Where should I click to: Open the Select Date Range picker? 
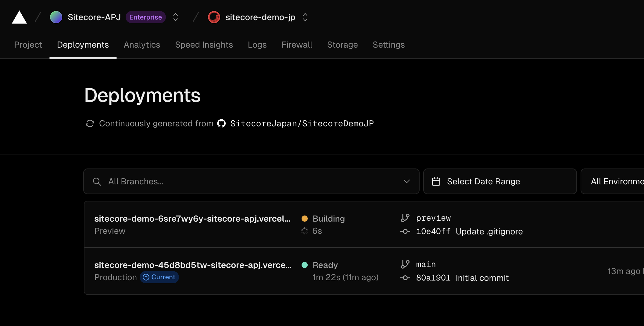(x=500, y=181)
